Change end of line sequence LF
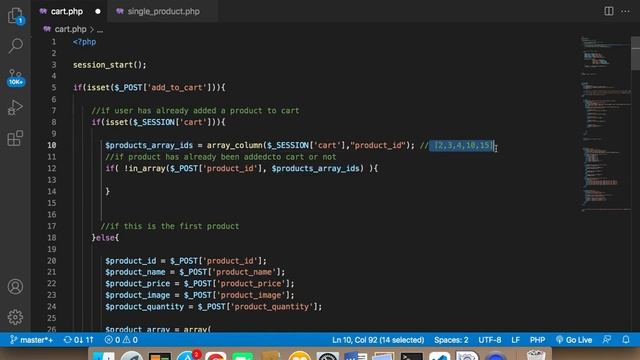 click(516, 340)
